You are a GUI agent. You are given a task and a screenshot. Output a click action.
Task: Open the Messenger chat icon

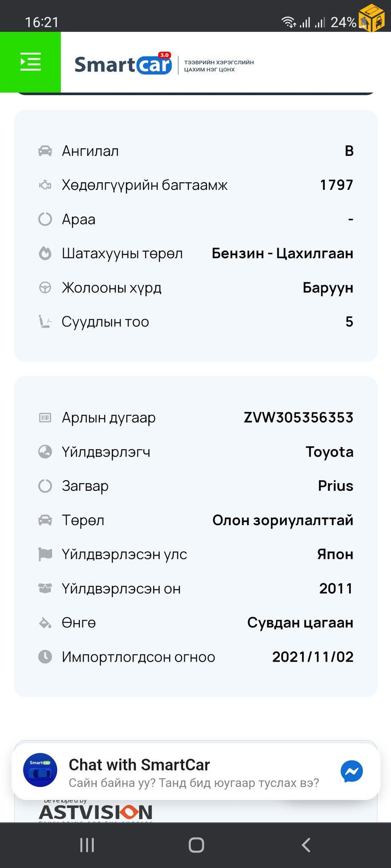(x=352, y=771)
